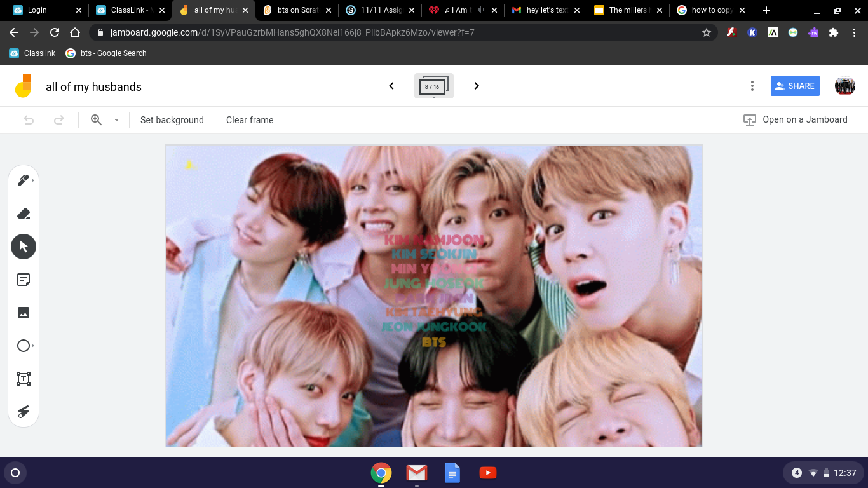Expand shape tool options arrow
Screen dimensions: 868x488
32,346
